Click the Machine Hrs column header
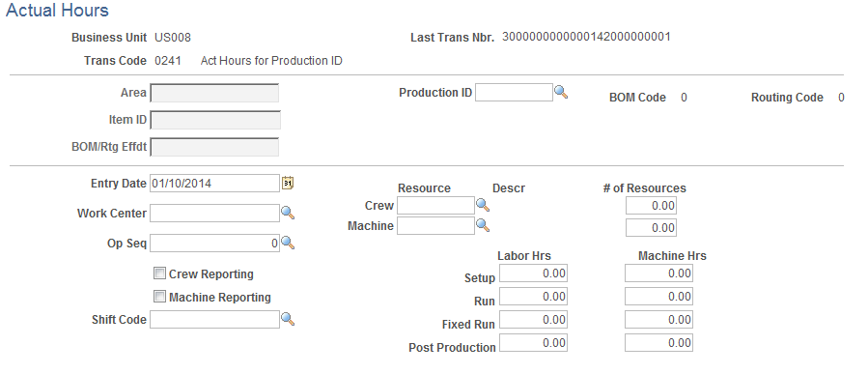868x374 pixels. pyautogui.click(x=672, y=256)
